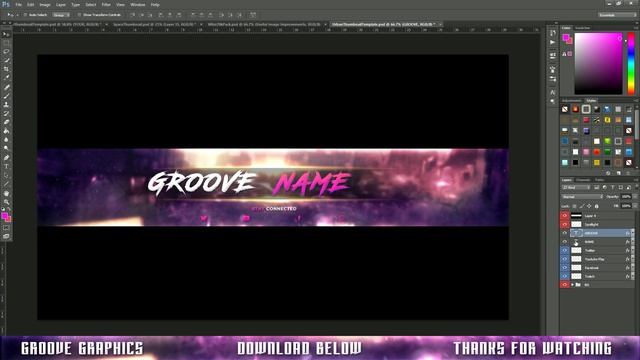Open Auto-Select Group dropdown
The image size is (640, 360).
coord(61,15)
